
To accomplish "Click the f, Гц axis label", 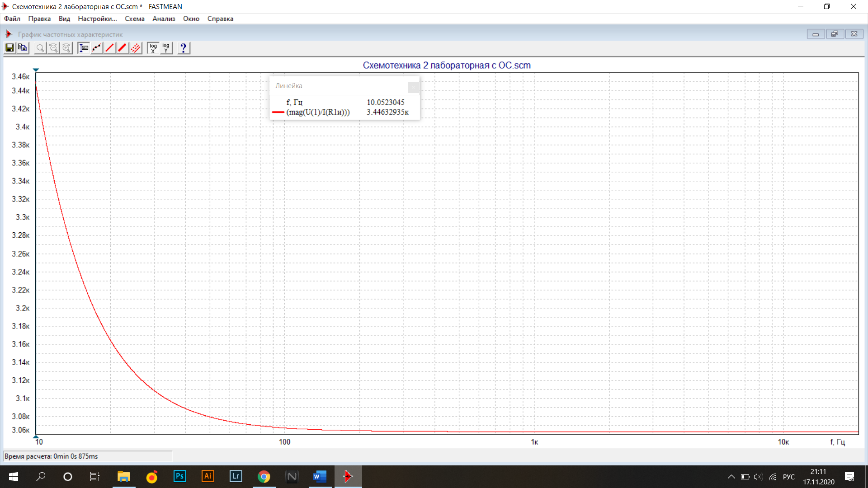I will [x=837, y=442].
